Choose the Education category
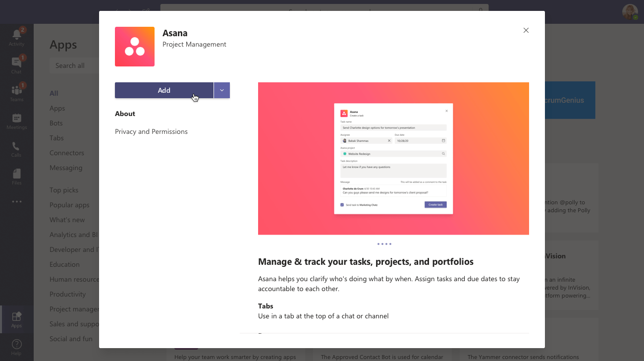 coord(64,264)
